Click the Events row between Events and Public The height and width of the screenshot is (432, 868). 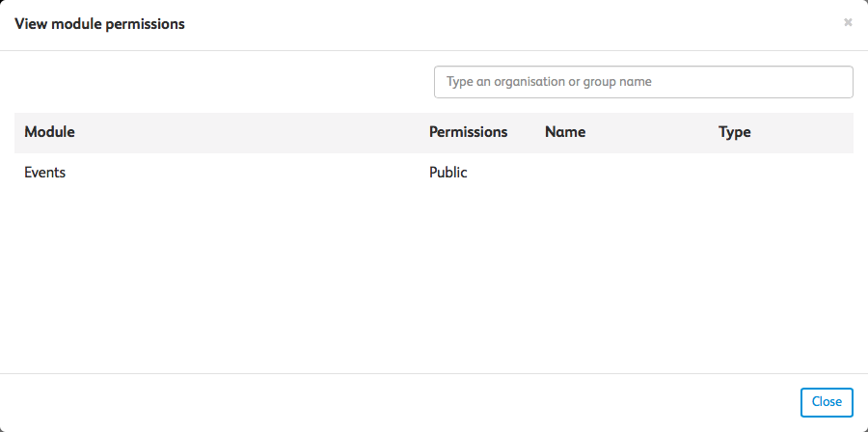point(241,173)
